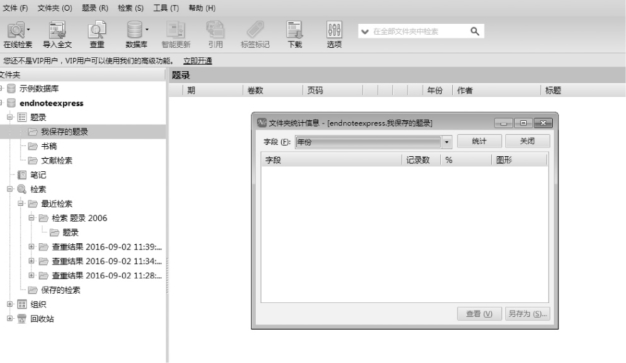Viewport: 626px width, 363px height.
Task: Collapse the 检索 tree node
Action: coord(10,189)
